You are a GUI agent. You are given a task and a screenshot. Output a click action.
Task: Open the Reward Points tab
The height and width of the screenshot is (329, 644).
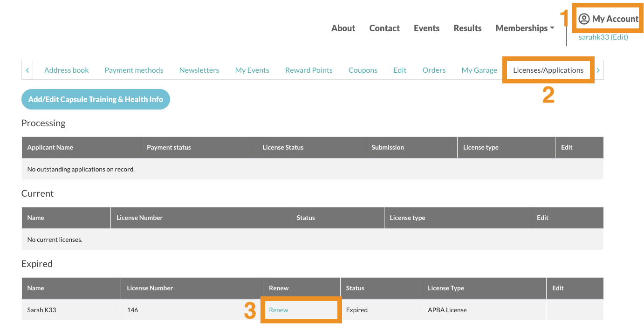(x=308, y=70)
